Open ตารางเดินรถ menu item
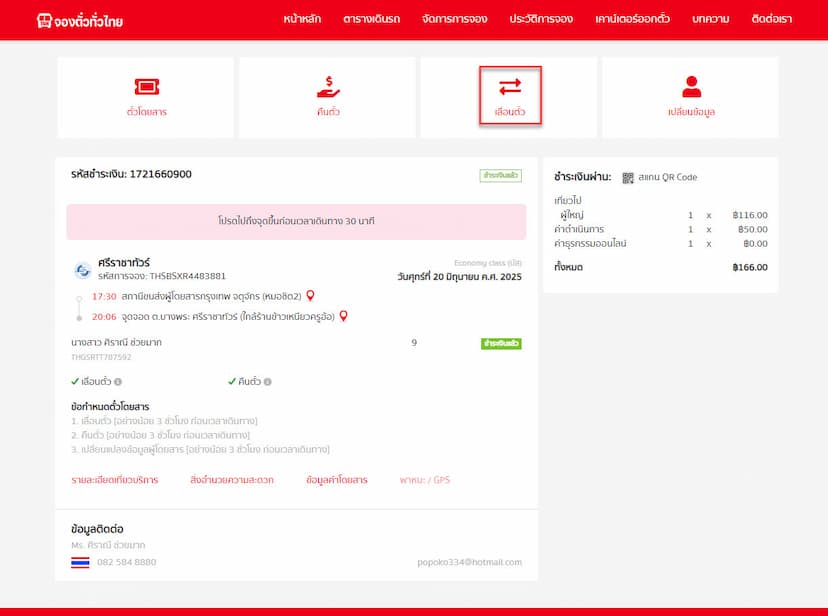Image resolution: width=828 pixels, height=616 pixels. tap(371, 20)
